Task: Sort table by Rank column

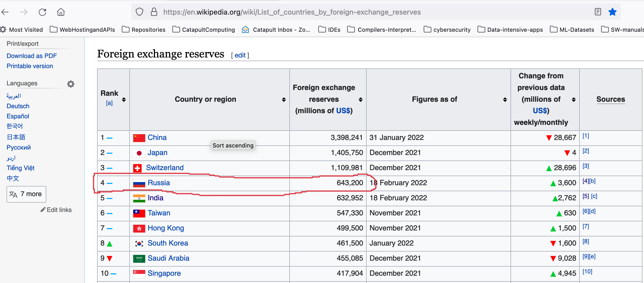Action: coord(124,100)
